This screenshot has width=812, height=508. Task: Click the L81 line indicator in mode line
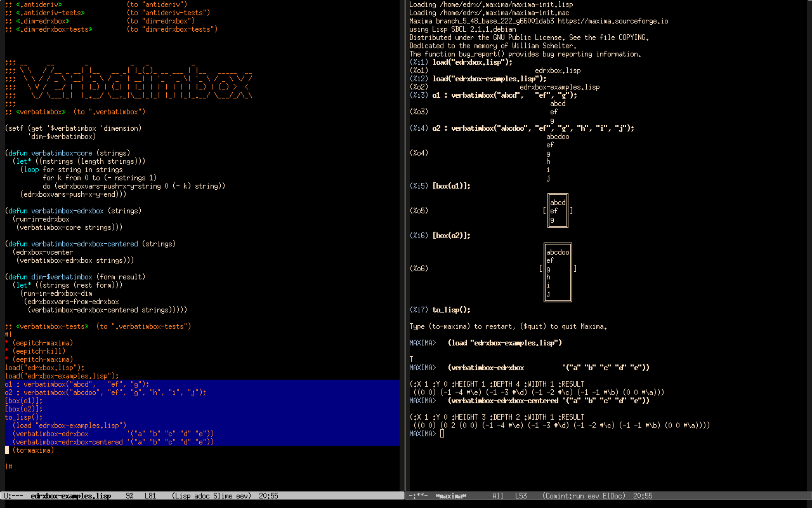click(151, 496)
